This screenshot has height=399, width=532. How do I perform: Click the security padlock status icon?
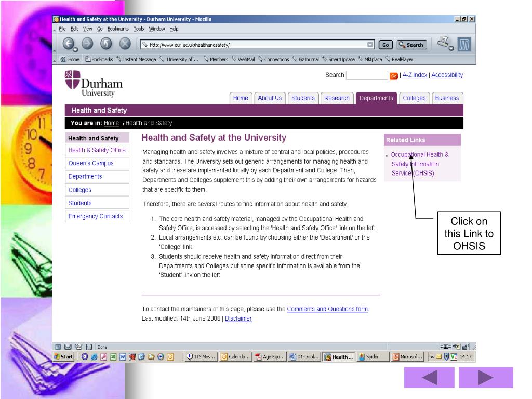tap(466, 347)
